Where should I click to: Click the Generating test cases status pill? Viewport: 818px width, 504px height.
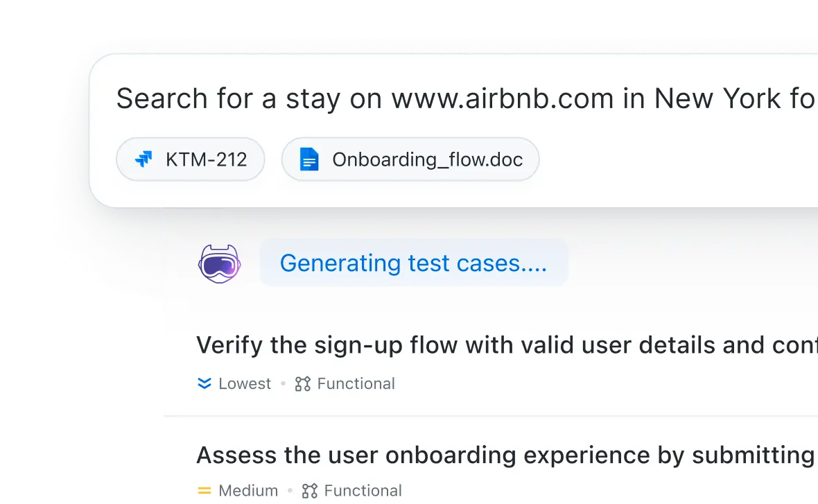coord(413,263)
